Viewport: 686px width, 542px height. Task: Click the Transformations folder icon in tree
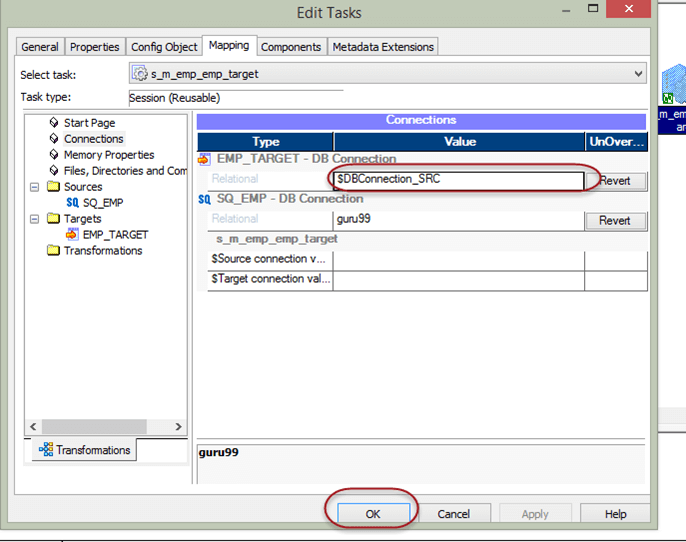pyautogui.click(x=54, y=251)
